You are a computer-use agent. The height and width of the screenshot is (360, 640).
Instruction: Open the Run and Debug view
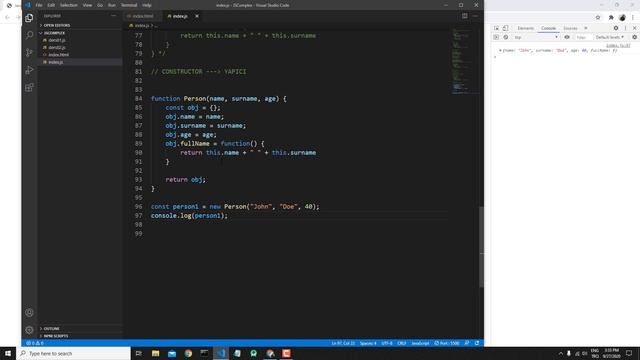tap(29, 70)
